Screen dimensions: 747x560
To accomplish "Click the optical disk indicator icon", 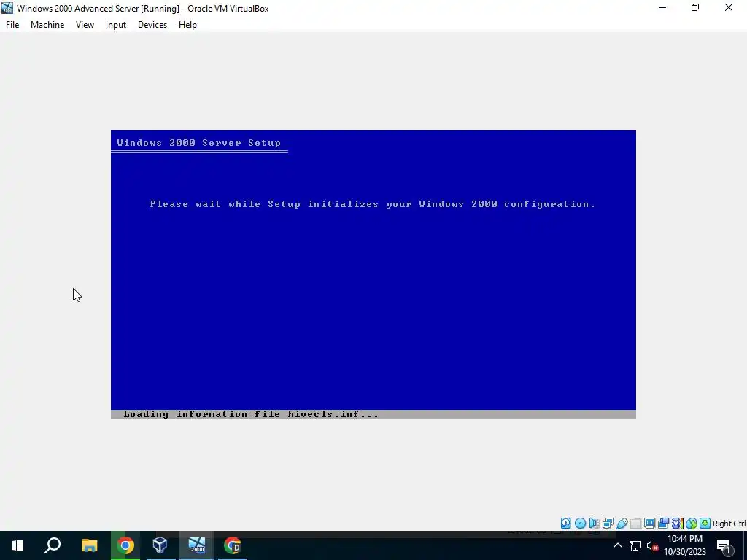I will (x=580, y=524).
